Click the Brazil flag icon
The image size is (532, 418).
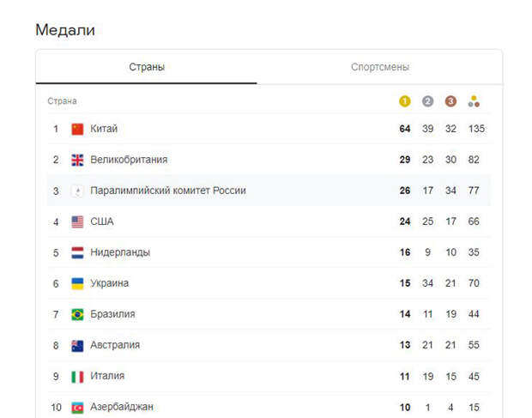[77, 314]
